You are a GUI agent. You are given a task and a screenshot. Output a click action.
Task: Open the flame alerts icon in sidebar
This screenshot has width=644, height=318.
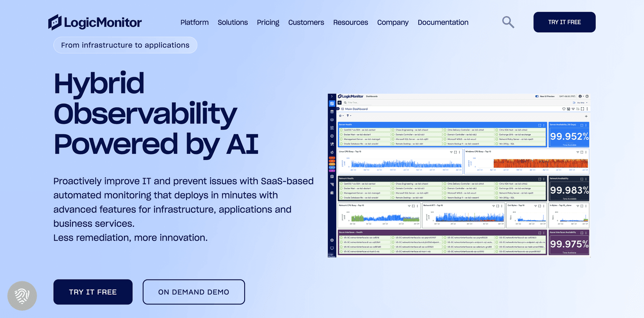332,152
